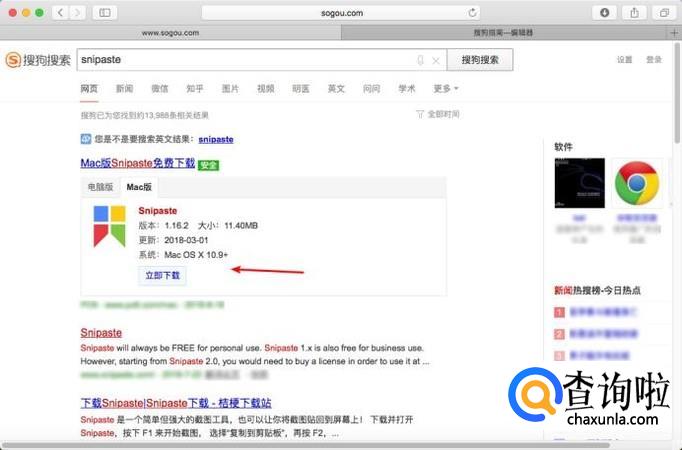Switch to the www.sogou.com browser tab
This screenshot has width=682, height=450.
click(x=170, y=33)
